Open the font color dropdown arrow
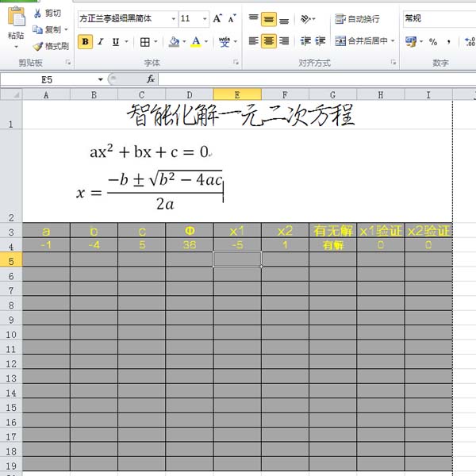Image resolution: width=476 pixels, height=476 pixels. (x=206, y=41)
